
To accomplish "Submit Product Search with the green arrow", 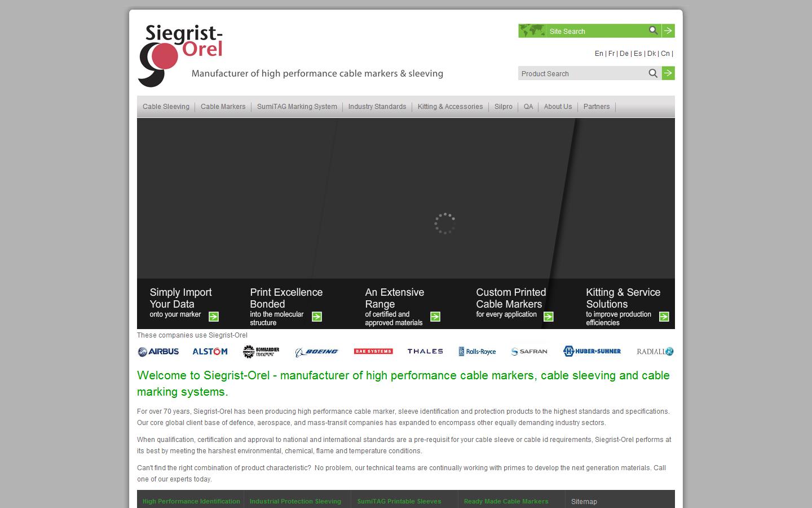I will pos(668,73).
